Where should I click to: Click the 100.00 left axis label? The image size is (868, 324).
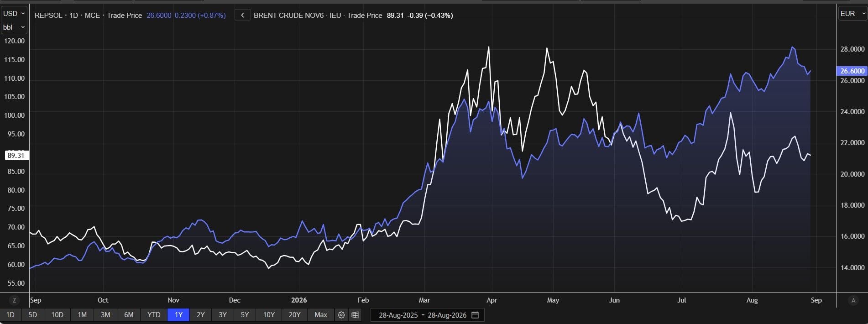[14, 115]
